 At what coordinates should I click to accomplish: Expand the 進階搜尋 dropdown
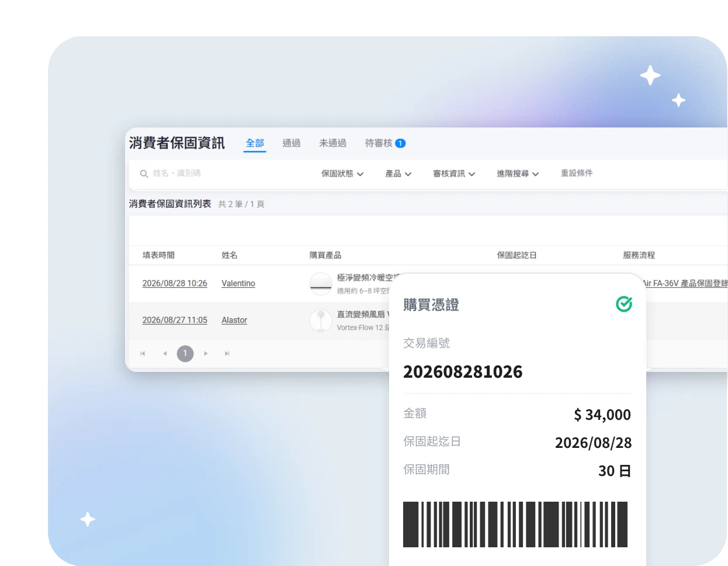[518, 174]
